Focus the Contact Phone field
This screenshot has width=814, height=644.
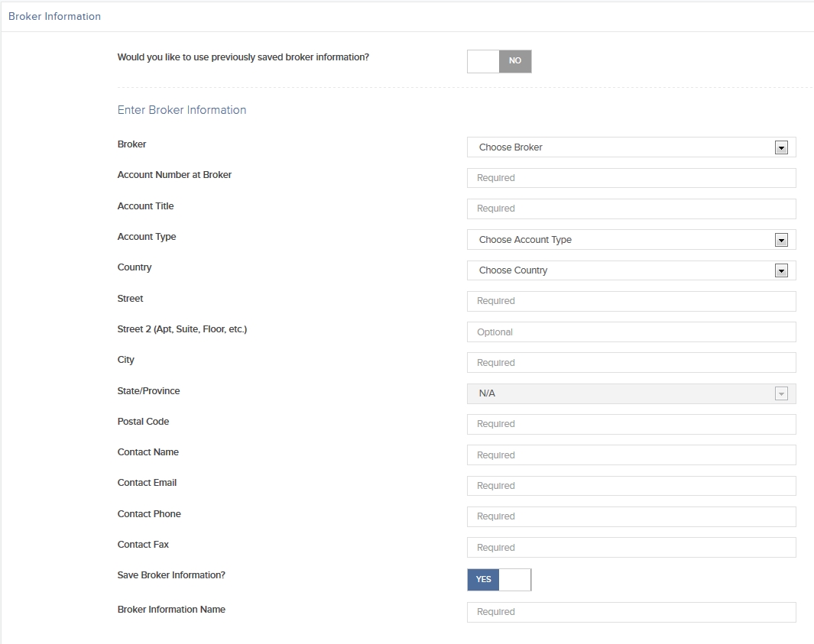tap(631, 516)
